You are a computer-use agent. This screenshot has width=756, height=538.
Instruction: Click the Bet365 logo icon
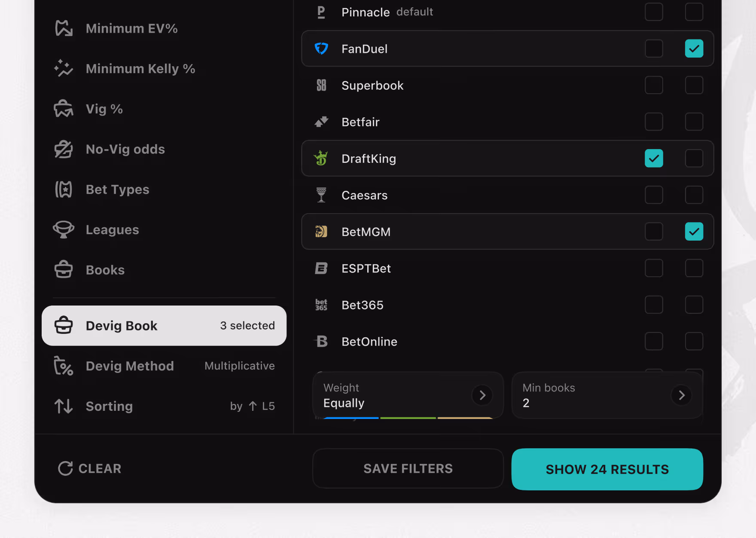point(321,305)
